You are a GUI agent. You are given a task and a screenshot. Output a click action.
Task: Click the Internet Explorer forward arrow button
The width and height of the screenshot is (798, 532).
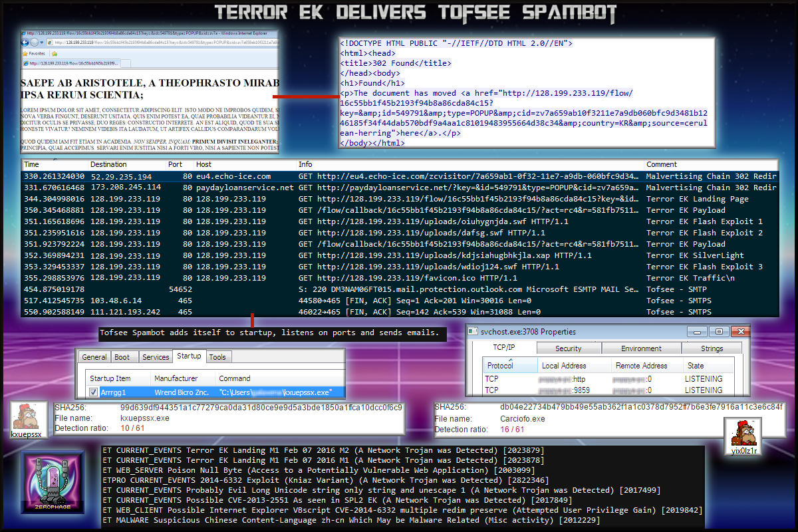34,42
